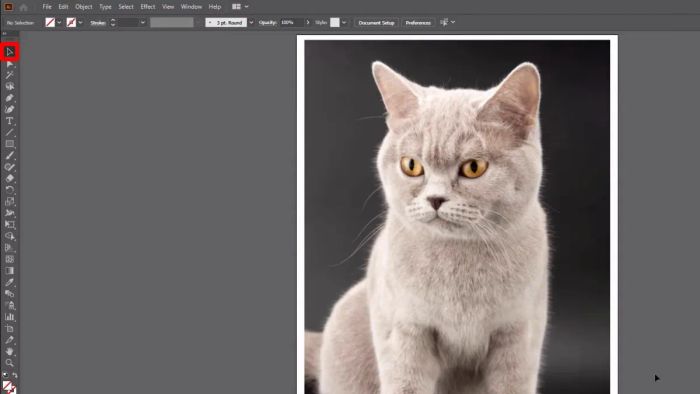Expand the stroke color dropdown arrow

[x=80, y=22]
